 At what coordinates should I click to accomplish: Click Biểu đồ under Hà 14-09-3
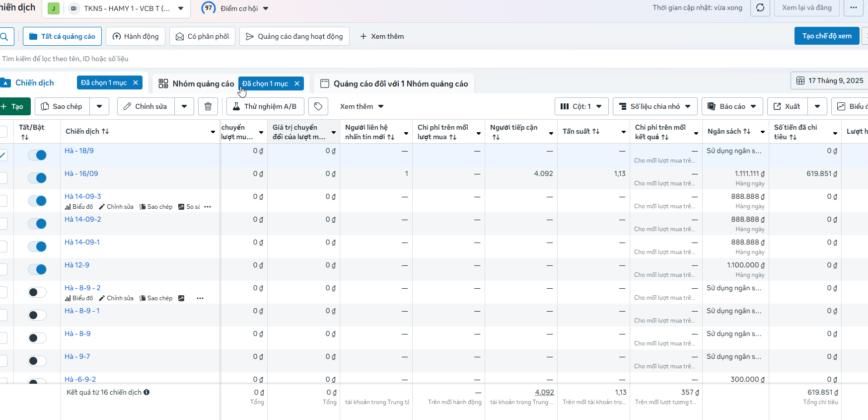[x=79, y=207]
